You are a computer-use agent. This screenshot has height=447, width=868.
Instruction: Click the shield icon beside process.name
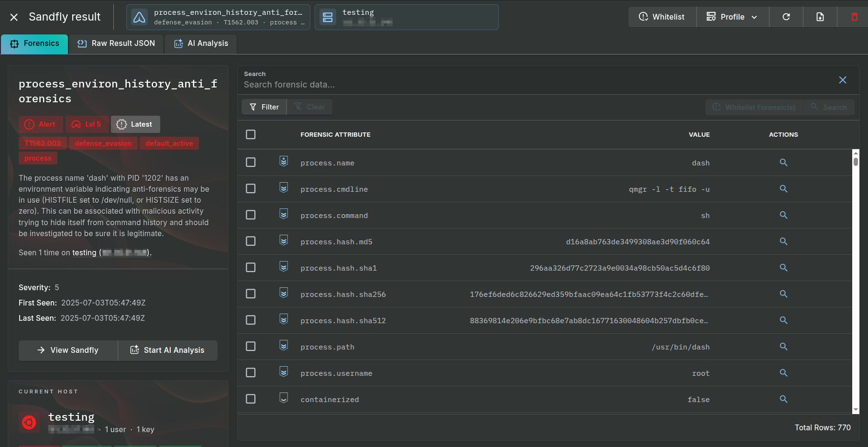coord(284,162)
